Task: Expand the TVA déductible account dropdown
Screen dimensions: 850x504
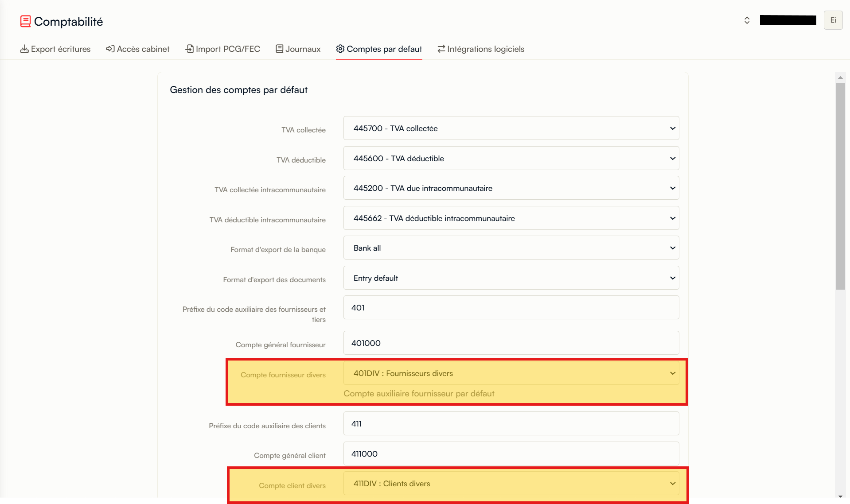Action: (511, 159)
